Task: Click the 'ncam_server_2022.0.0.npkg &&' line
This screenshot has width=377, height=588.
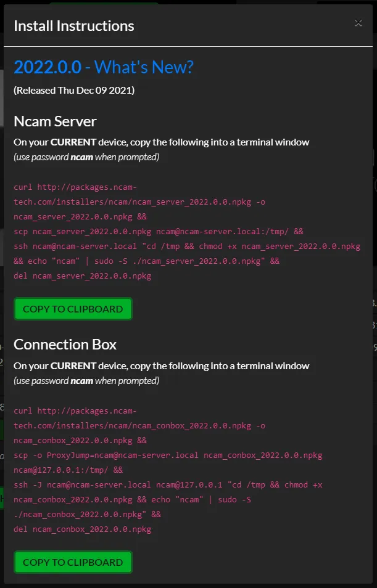Action: (x=80, y=217)
